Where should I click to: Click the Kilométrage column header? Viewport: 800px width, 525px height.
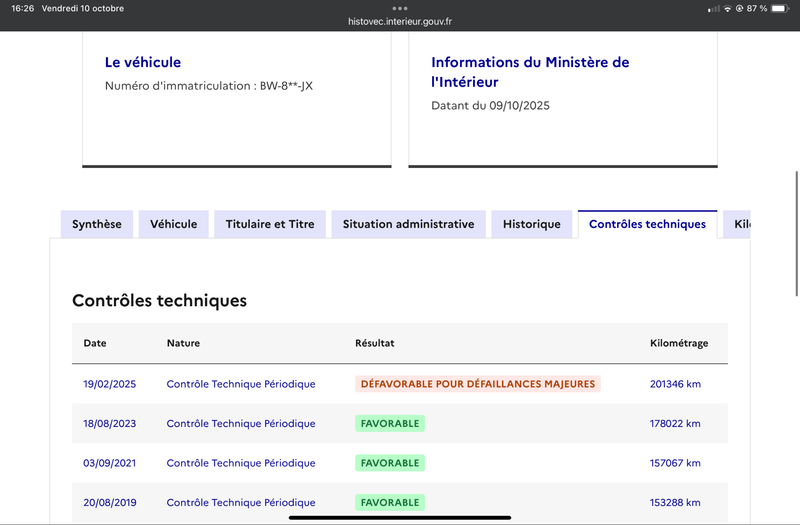pyautogui.click(x=679, y=343)
